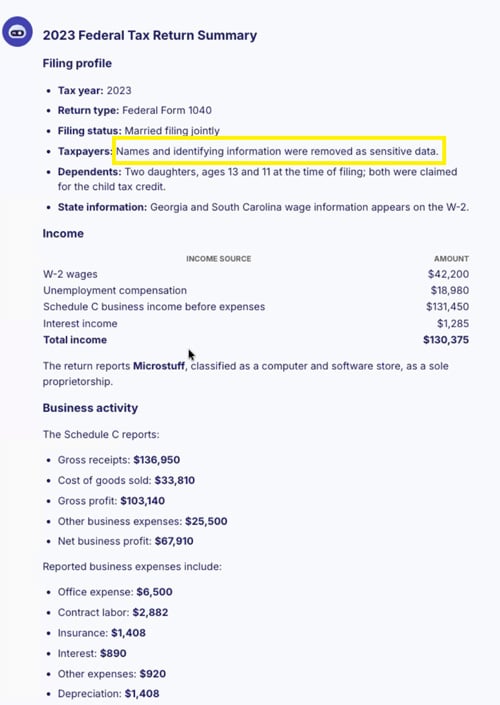The width and height of the screenshot is (500, 705).
Task: Click the Schedule C business income amount $131,450
Action: click(x=447, y=307)
